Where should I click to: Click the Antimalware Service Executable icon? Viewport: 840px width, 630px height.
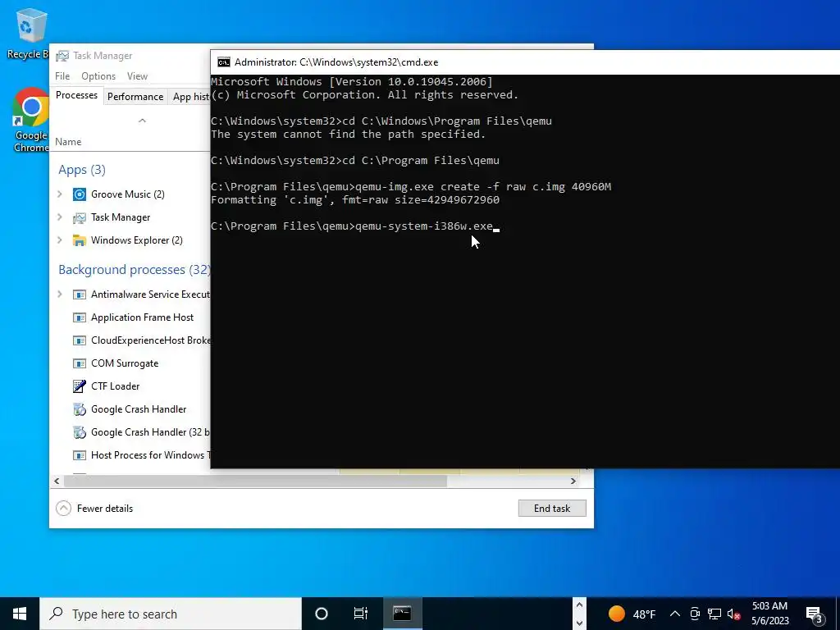[80, 294]
